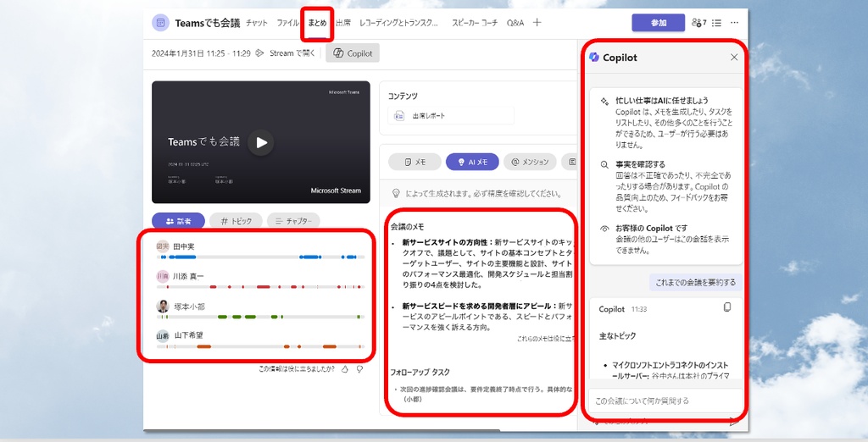This screenshot has height=442, width=868.
Task: Click the Copilot logo in panel header
Action: click(594, 57)
